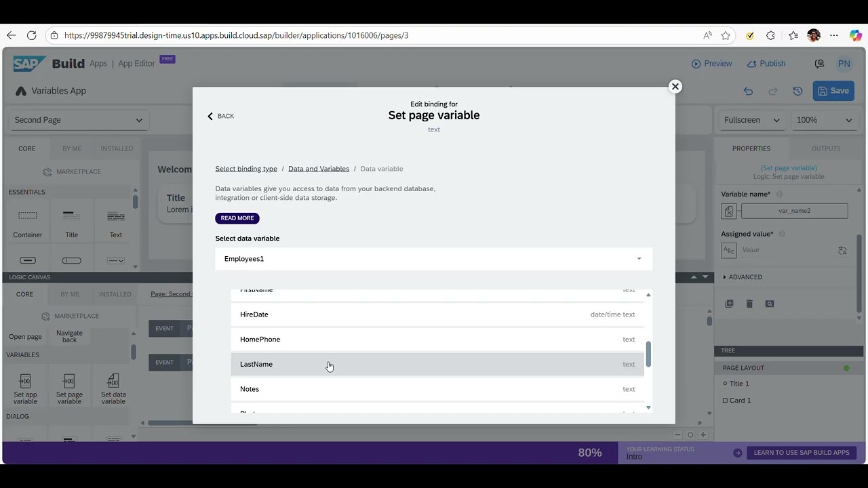The height and width of the screenshot is (488, 868).
Task: Open the 100% zoom dropdown
Action: (x=824, y=120)
